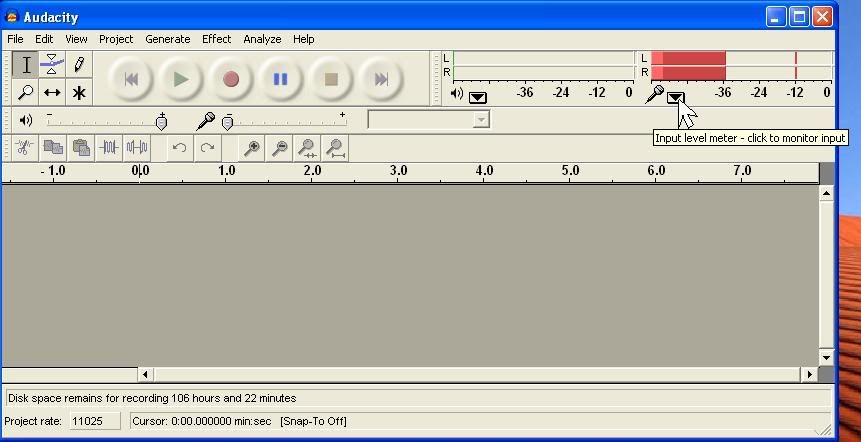This screenshot has width=861, height=442.
Task: Click the Project rate value 11025
Action: tap(95, 422)
